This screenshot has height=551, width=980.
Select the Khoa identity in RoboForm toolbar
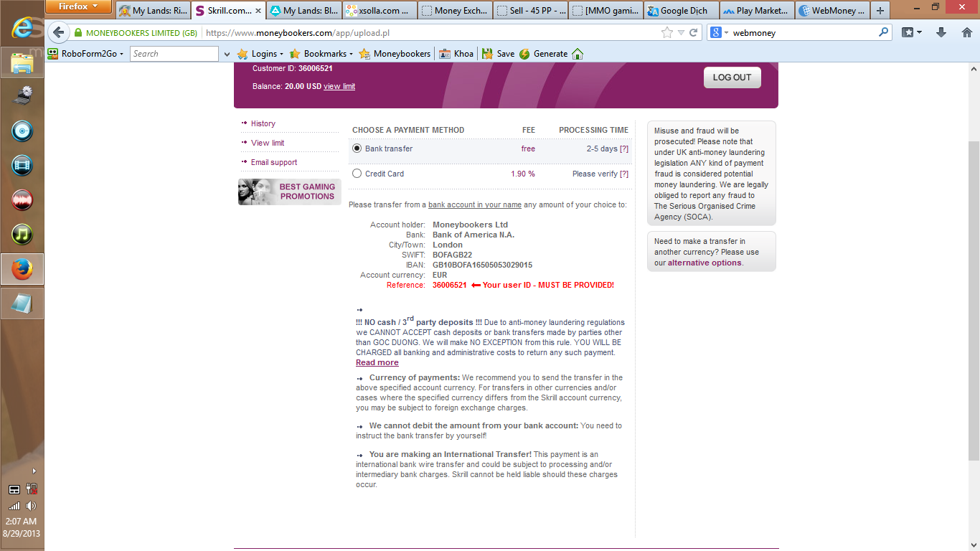456,54
